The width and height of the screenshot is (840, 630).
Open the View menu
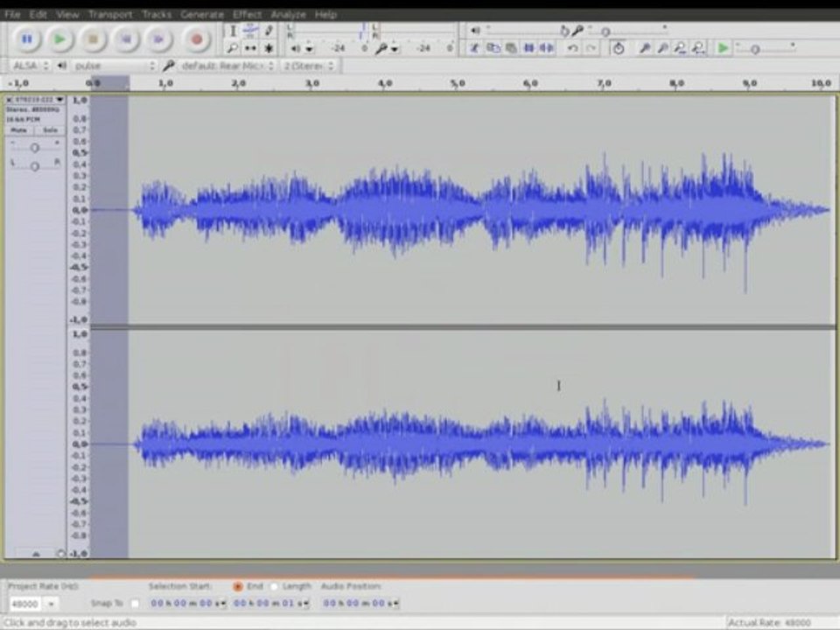coord(67,15)
